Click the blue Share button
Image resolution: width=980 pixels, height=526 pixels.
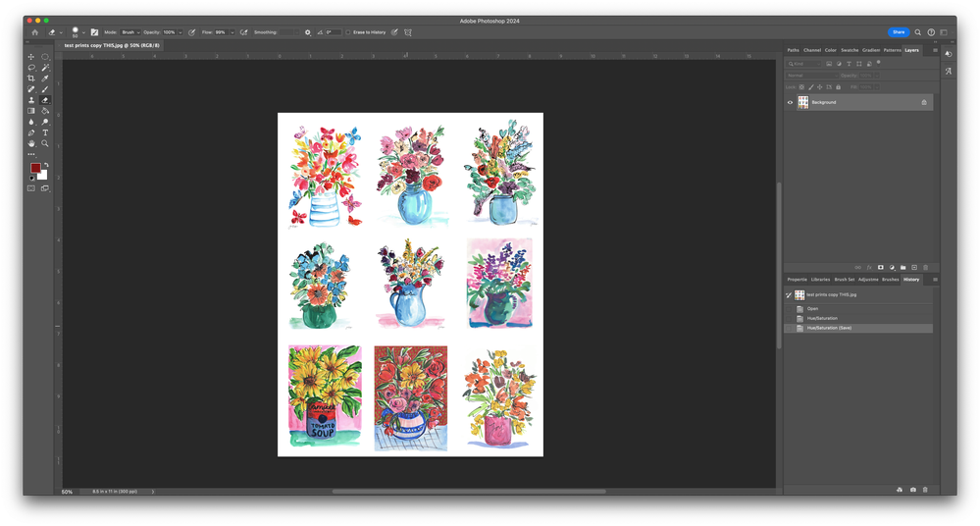(x=899, y=32)
